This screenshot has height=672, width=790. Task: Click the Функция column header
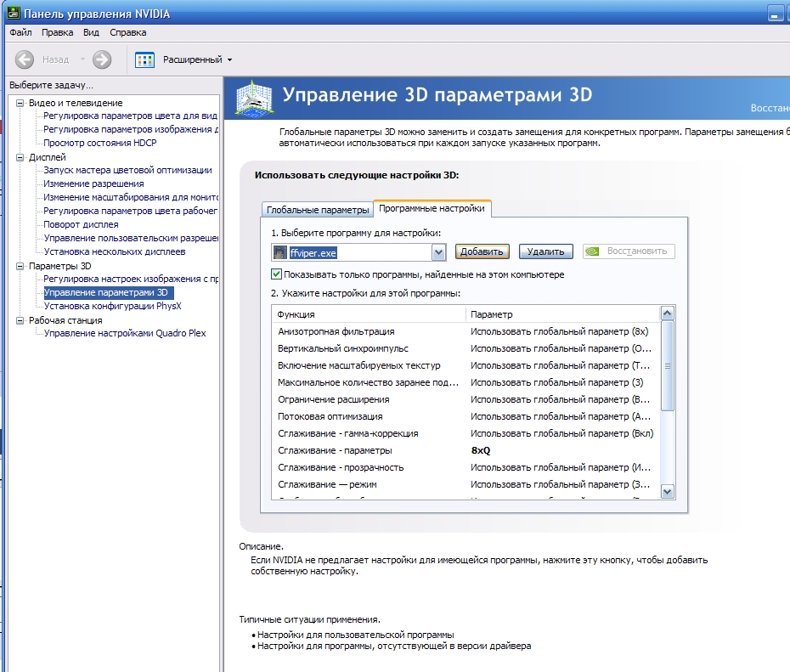(369, 314)
